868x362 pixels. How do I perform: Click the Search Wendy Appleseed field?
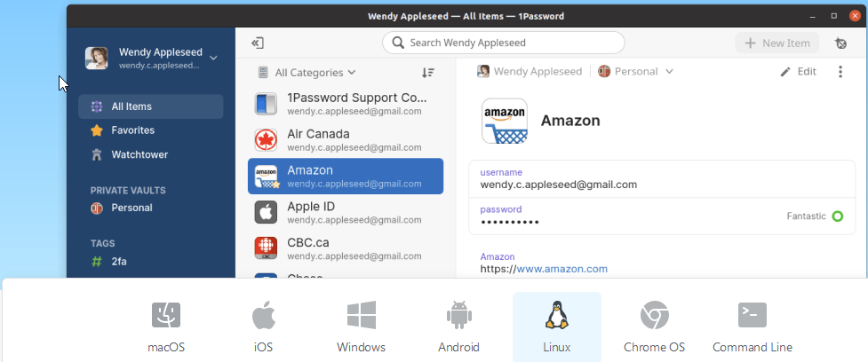tap(503, 43)
